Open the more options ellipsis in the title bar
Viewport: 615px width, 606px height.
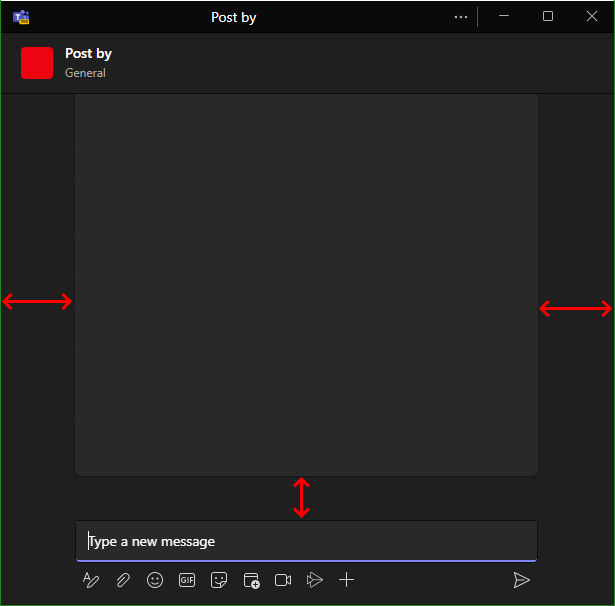coord(461,17)
